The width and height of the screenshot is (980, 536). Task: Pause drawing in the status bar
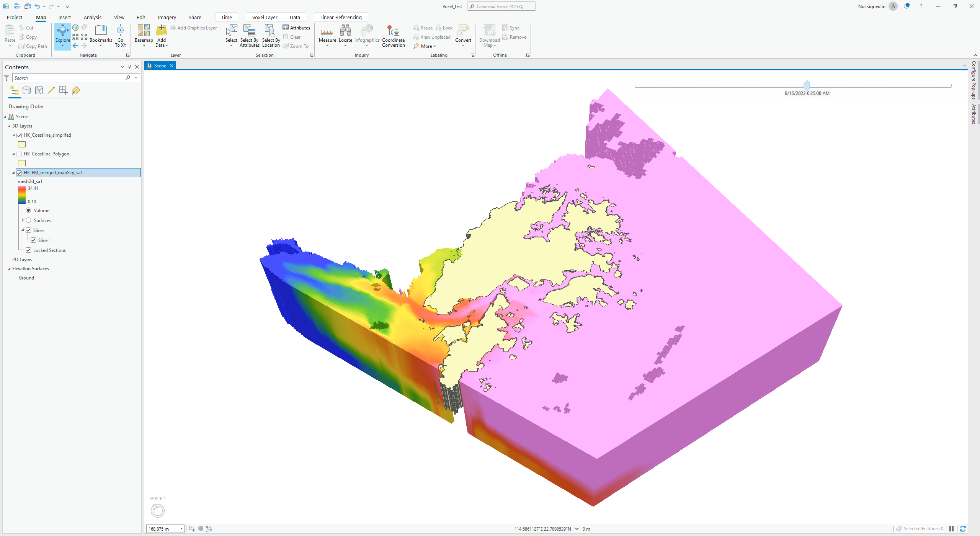(951, 529)
